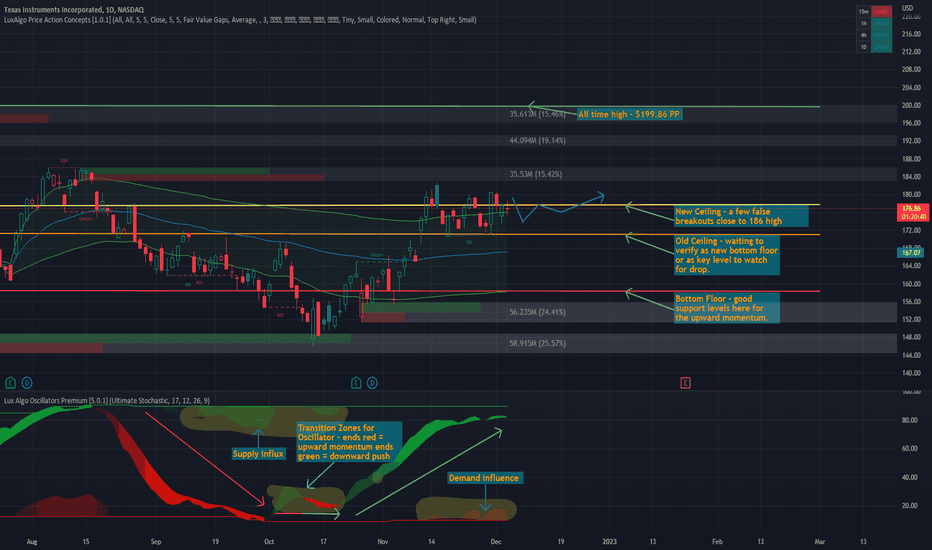Click the Aug label on the time axis
This screenshot has width=932, height=550.
32,542
